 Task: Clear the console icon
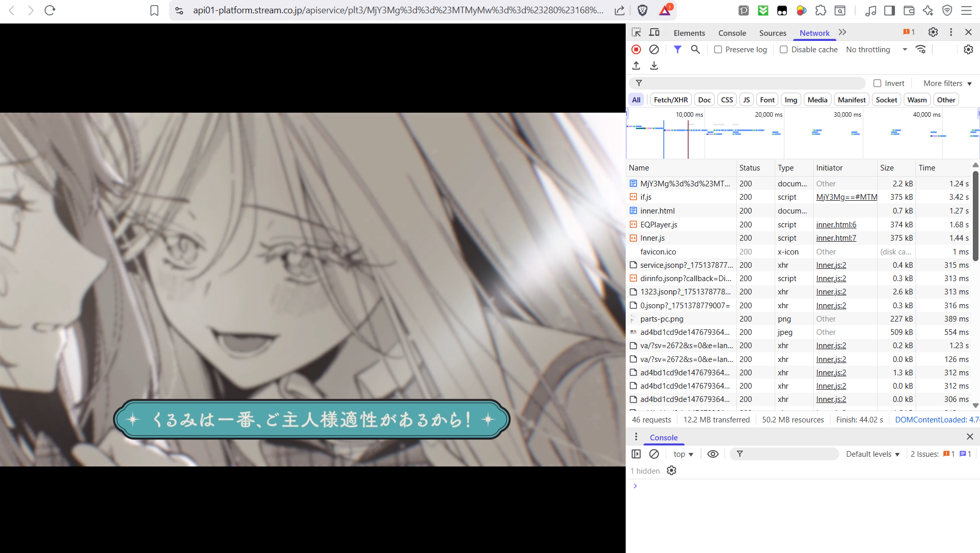pos(654,454)
